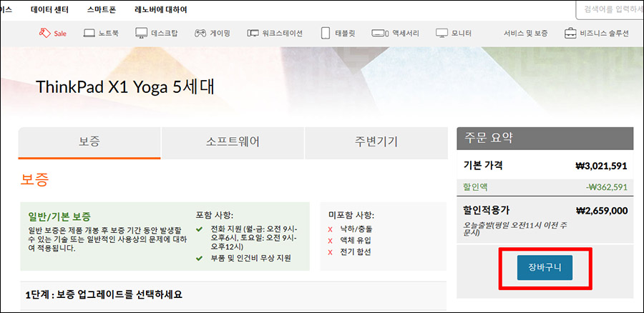The width and height of the screenshot is (644, 313).
Task: Click the desktop monitor icon beside 데스크탑
Action: pos(142,33)
